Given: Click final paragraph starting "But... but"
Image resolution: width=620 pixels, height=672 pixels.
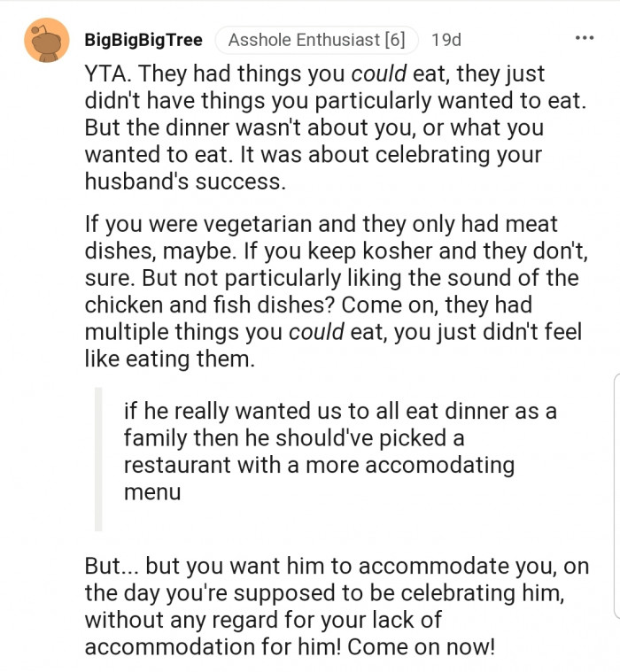Looking at the screenshot, I should (337, 606).
